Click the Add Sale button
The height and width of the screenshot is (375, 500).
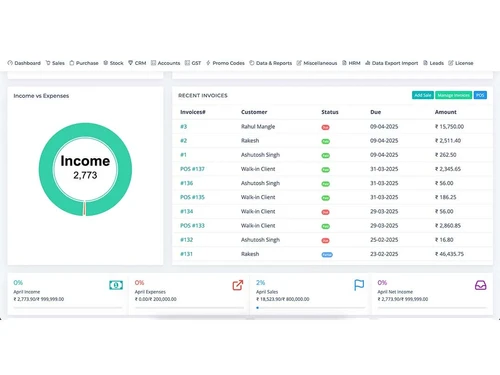(423, 95)
